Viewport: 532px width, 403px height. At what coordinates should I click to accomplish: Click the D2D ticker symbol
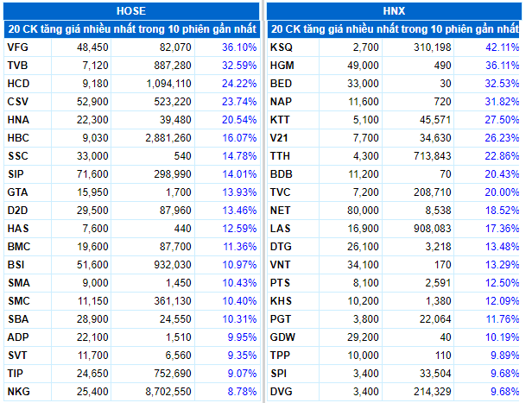[x=17, y=211]
